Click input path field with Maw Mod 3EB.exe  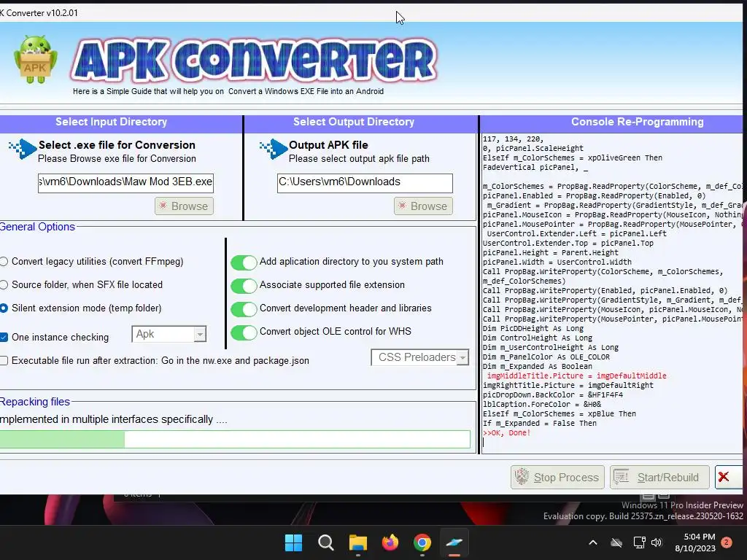tap(125, 183)
